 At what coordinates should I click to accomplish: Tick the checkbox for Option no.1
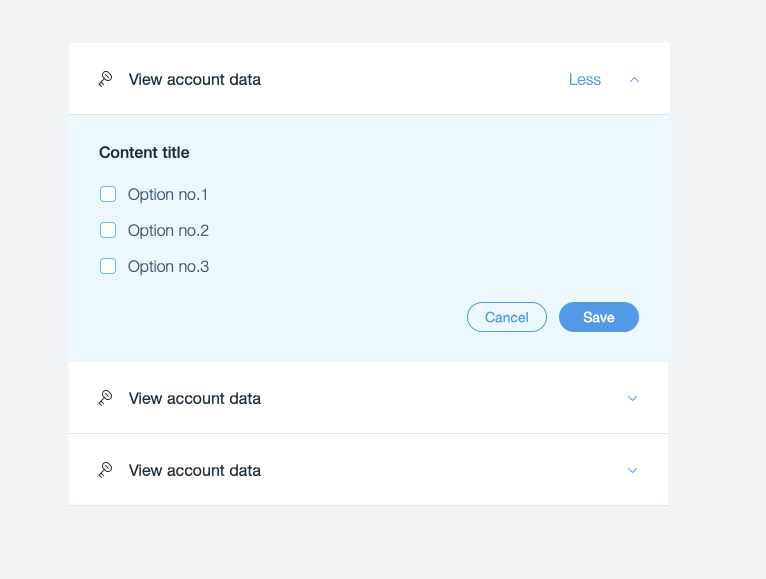(x=108, y=194)
